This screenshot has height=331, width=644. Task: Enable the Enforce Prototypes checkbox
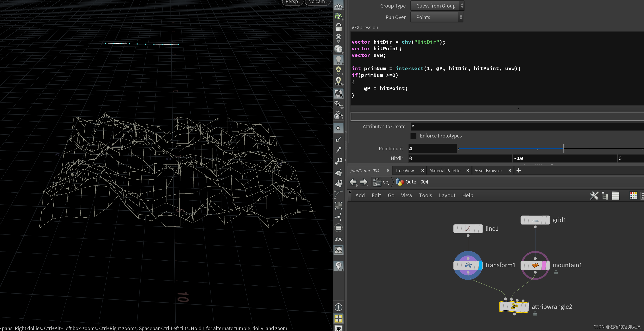414,136
